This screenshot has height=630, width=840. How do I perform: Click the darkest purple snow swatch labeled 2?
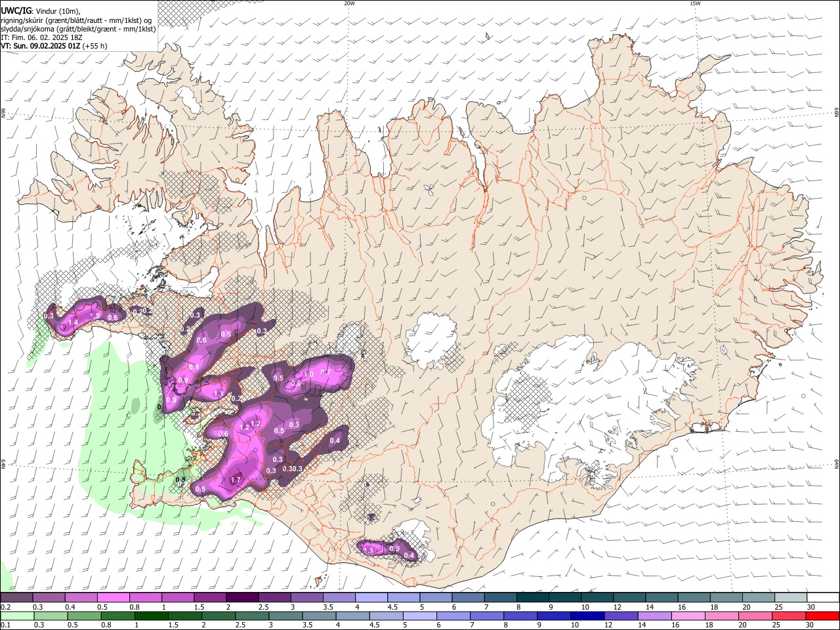242,597
